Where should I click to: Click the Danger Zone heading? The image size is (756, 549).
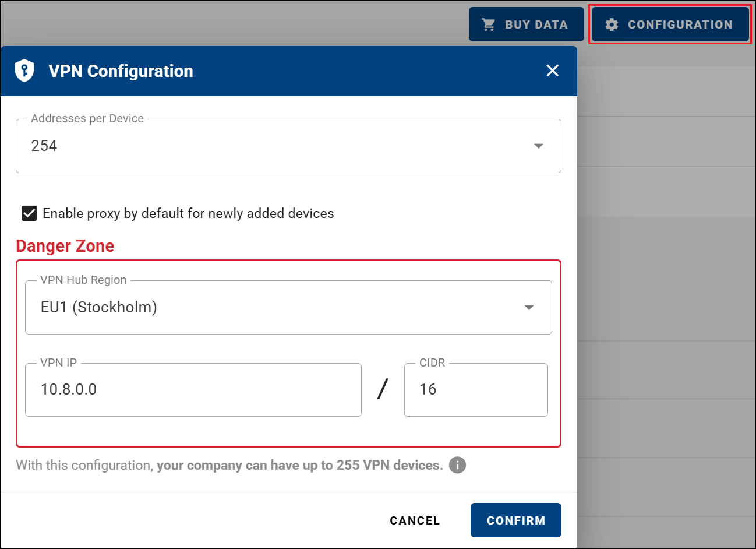coord(65,246)
